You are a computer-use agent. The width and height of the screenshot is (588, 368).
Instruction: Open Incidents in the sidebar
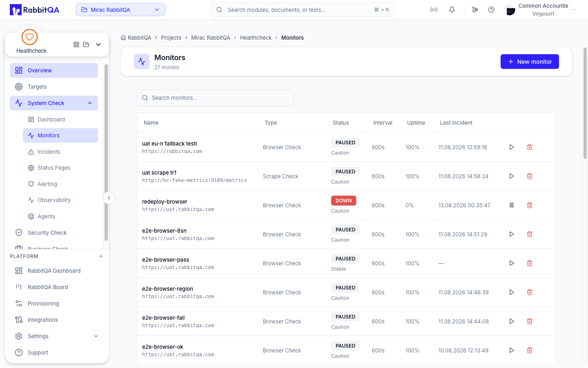pyautogui.click(x=60, y=152)
